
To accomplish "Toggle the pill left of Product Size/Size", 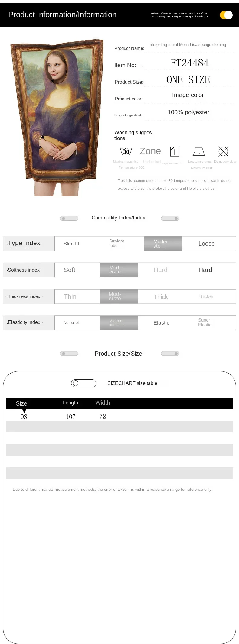I will coord(69,354).
